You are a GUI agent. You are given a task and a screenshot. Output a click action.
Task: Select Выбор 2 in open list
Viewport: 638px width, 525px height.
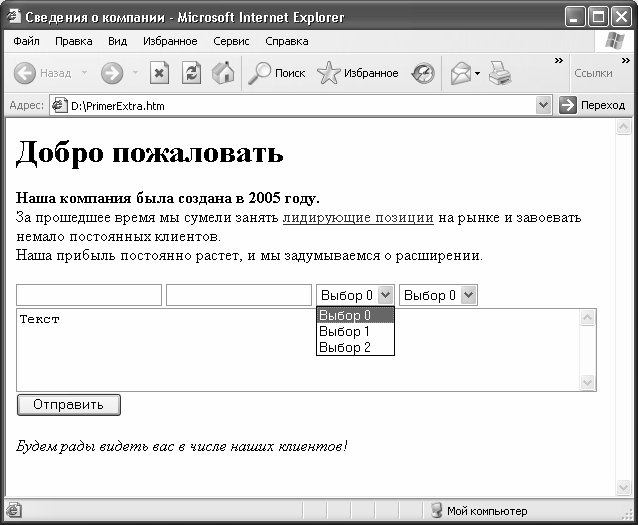(x=355, y=347)
